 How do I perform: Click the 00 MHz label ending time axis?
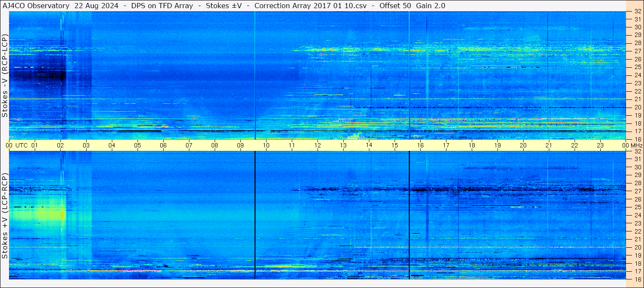point(632,145)
